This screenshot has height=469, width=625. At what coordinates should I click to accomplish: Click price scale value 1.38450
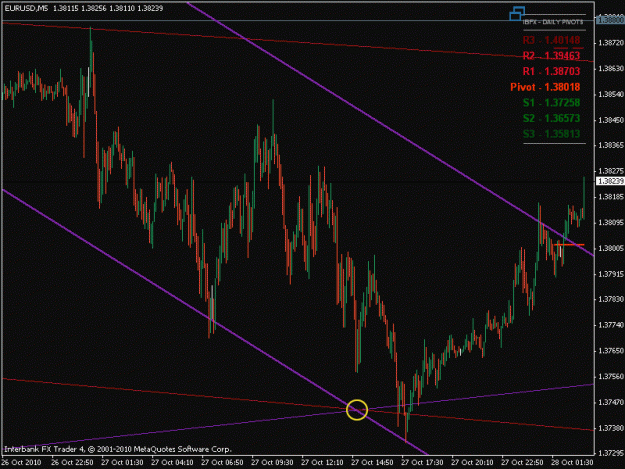coord(611,120)
